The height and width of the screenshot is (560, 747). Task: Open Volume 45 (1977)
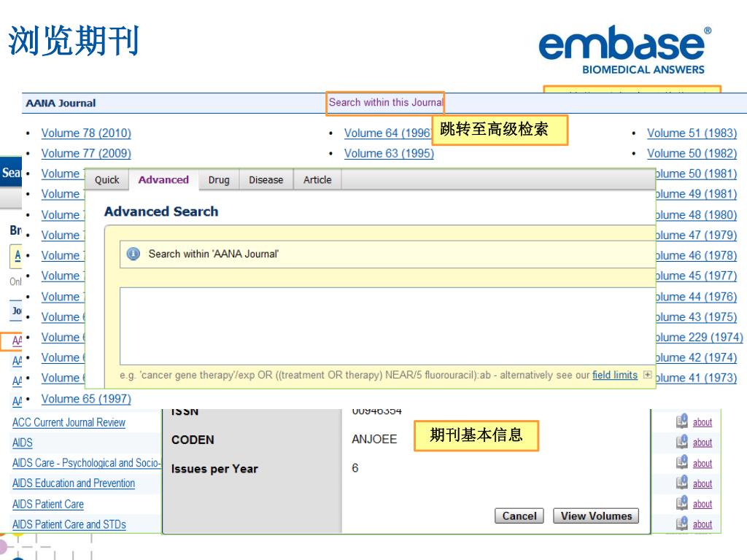pos(696,276)
